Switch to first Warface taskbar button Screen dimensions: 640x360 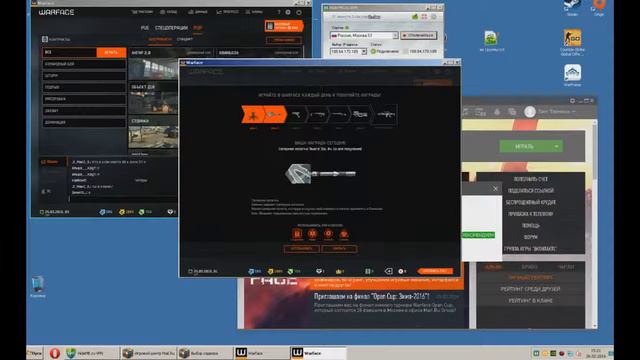click(261, 353)
